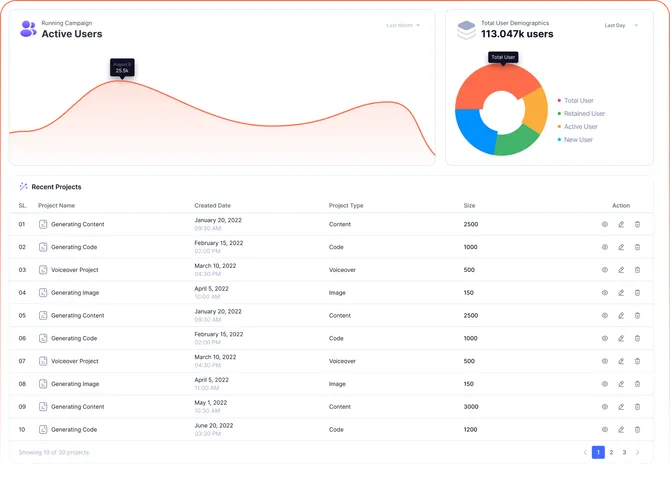View project 01 via the eye icon
This screenshot has width=670, height=480.
tap(605, 224)
